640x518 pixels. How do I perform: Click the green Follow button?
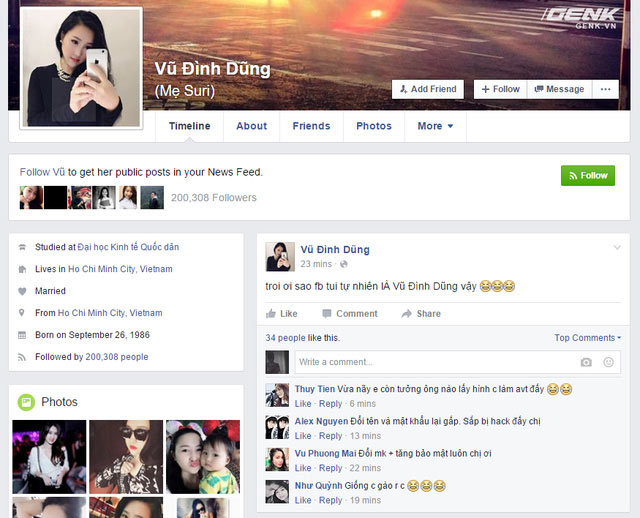[x=588, y=176]
